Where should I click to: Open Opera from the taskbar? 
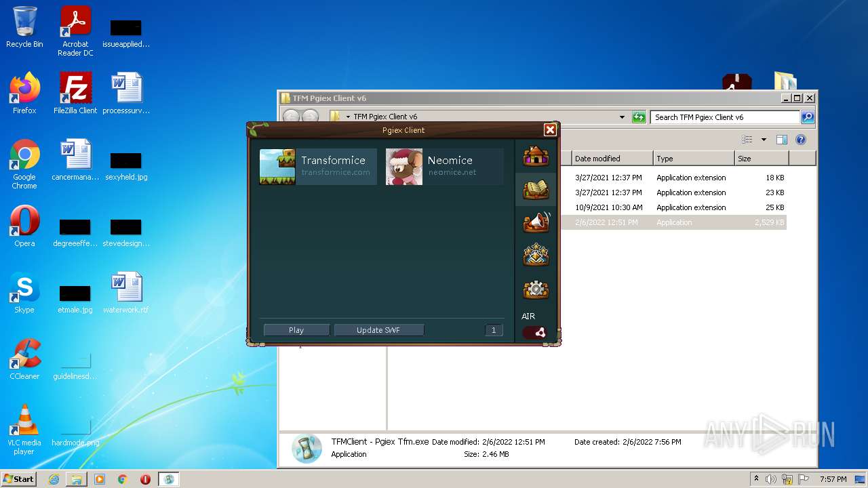pyautogui.click(x=145, y=479)
